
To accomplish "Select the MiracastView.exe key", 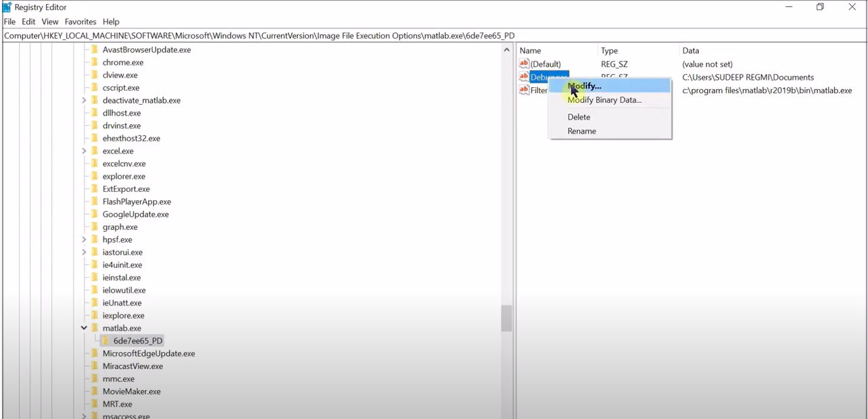I will click(x=132, y=366).
